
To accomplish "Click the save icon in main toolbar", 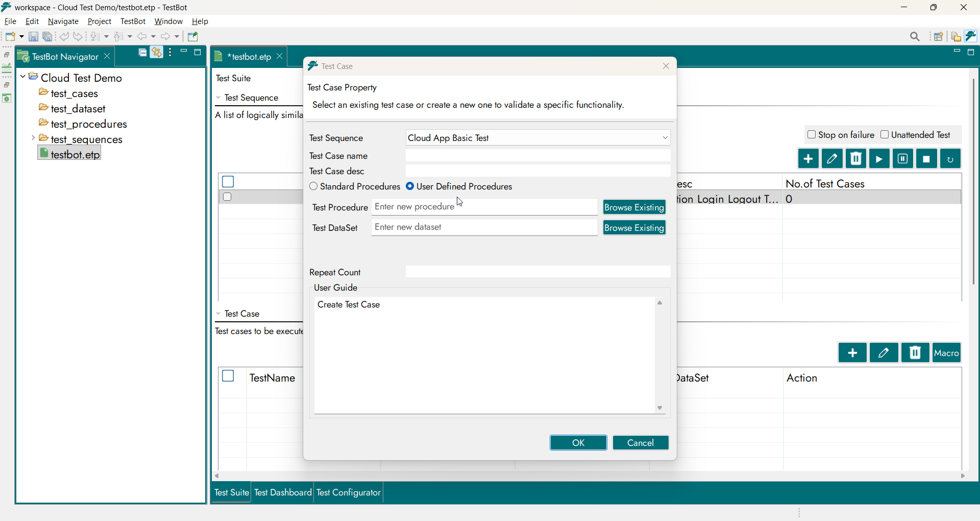I will [x=33, y=37].
